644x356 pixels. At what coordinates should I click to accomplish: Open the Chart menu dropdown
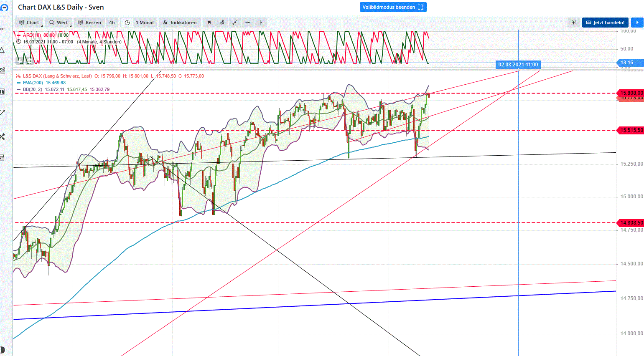(29, 23)
